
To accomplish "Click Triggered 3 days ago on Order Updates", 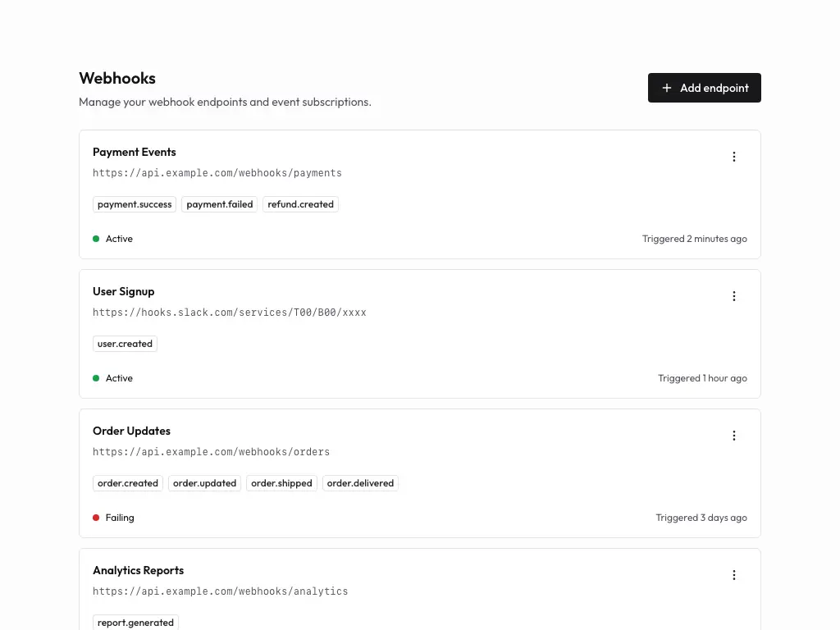I will pyautogui.click(x=701, y=518).
